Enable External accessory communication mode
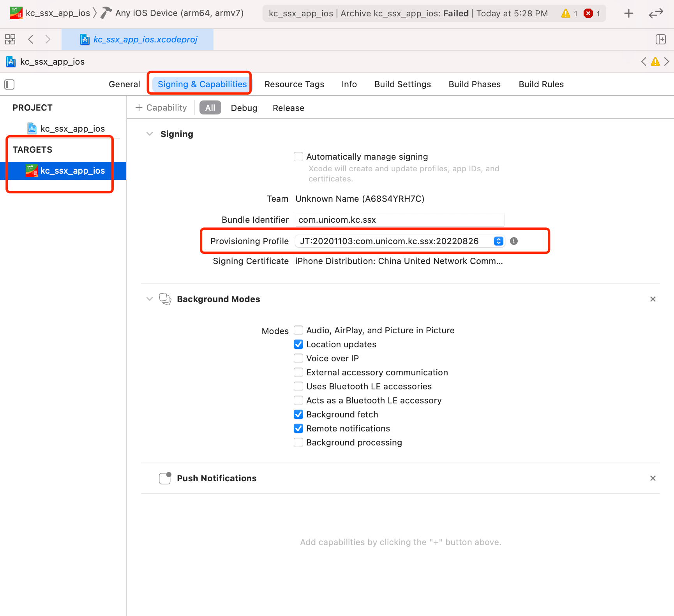The height and width of the screenshot is (616, 674). [298, 372]
